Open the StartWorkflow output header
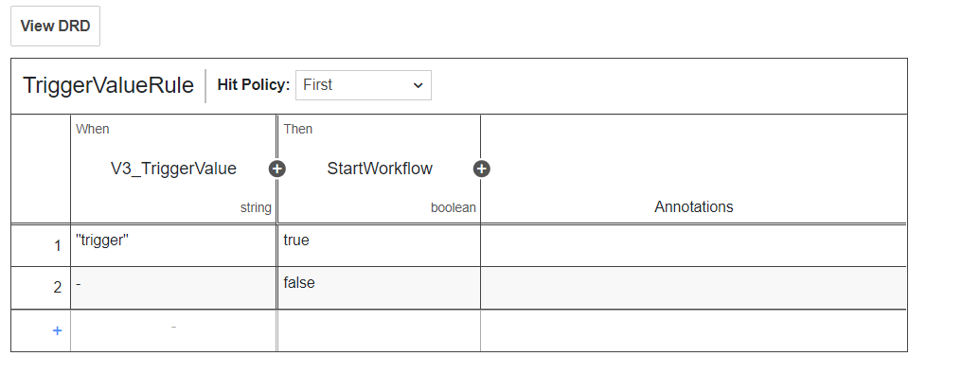Screen dimensions: 980x392 tap(380, 169)
